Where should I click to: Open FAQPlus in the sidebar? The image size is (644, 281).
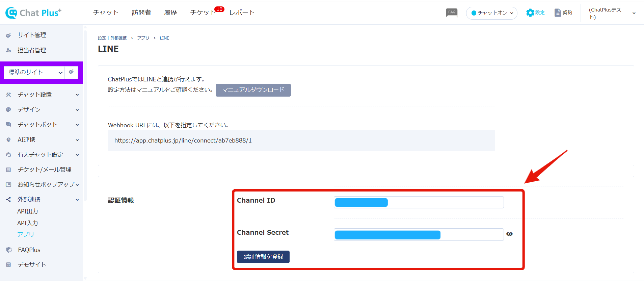tap(29, 250)
